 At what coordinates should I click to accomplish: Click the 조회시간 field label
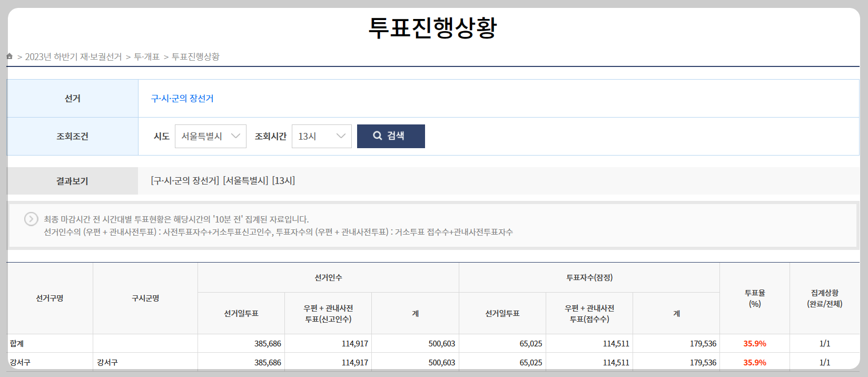(271, 137)
